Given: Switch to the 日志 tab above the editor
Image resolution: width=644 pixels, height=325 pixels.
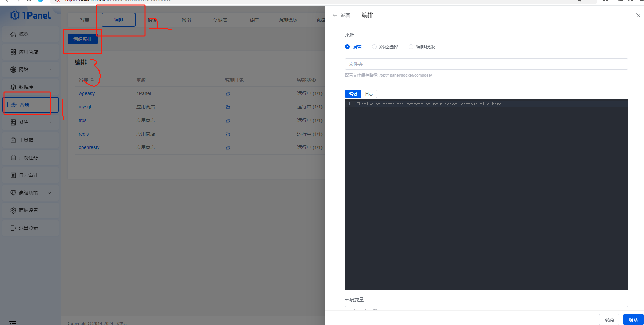Looking at the screenshot, I should [x=369, y=94].
